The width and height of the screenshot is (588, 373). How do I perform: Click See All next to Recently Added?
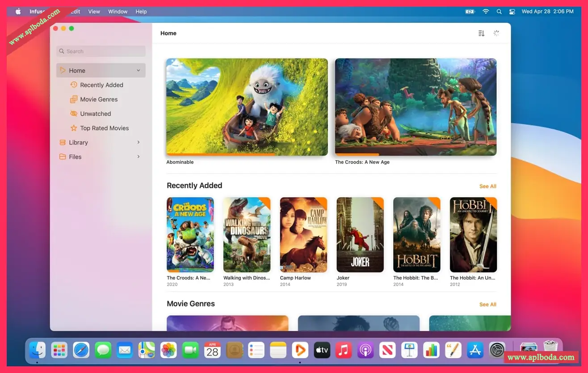point(487,186)
